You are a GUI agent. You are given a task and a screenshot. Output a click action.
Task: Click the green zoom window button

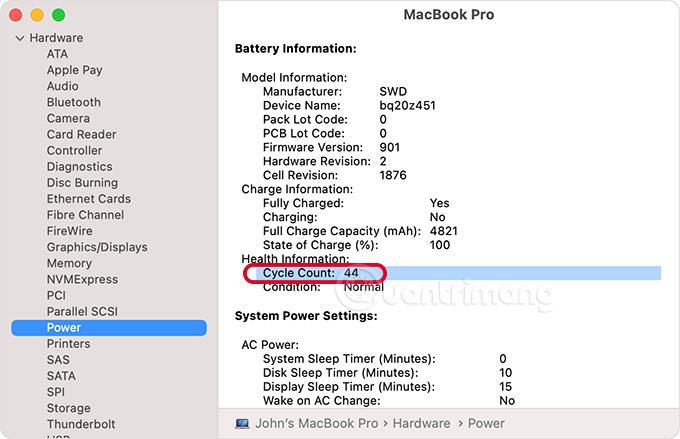coord(59,15)
